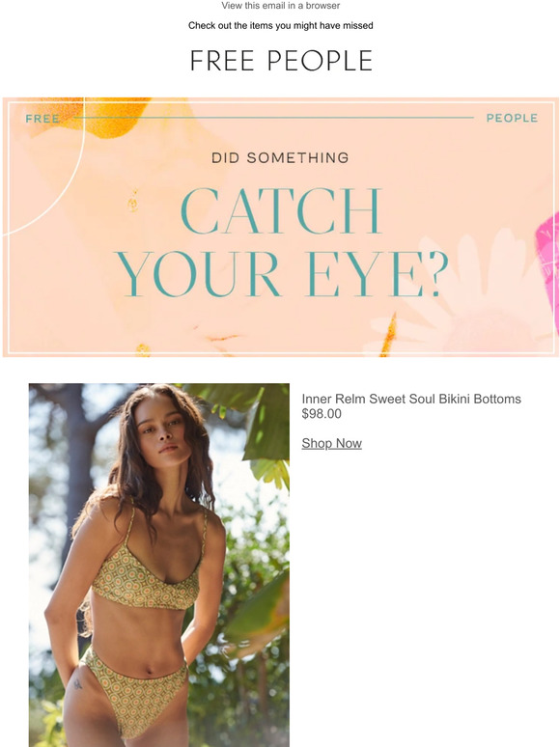Open the Inner Relm Sweet Soul Bikini Bottoms title

tap(411, 399)
